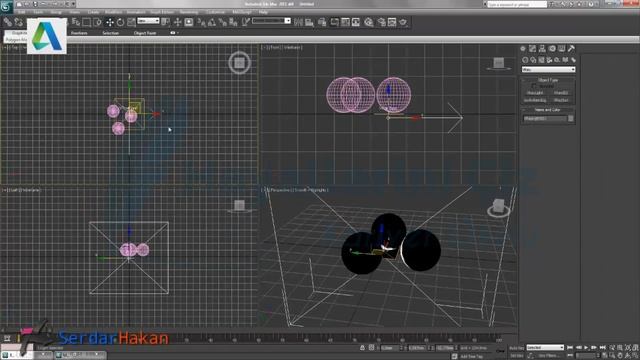Open Time Configuration dialog
Image resolution: width=640 pixels, height=360 pixels.
605,356
